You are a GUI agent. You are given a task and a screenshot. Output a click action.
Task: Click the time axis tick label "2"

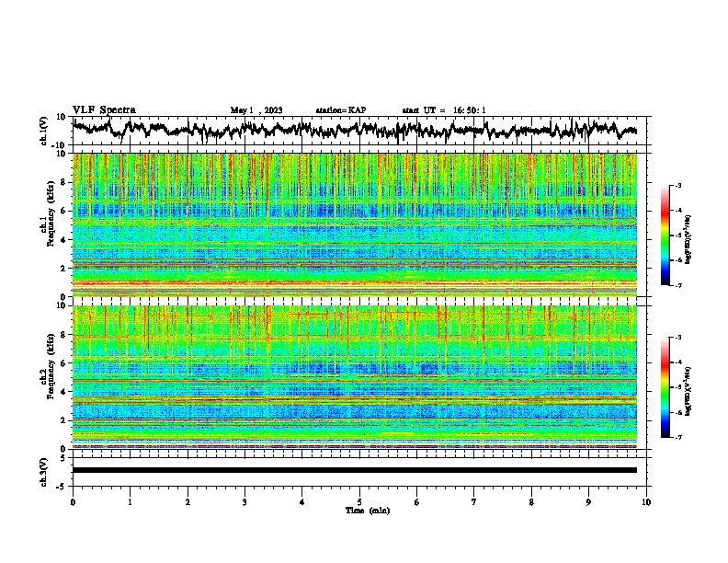(188, 501)
